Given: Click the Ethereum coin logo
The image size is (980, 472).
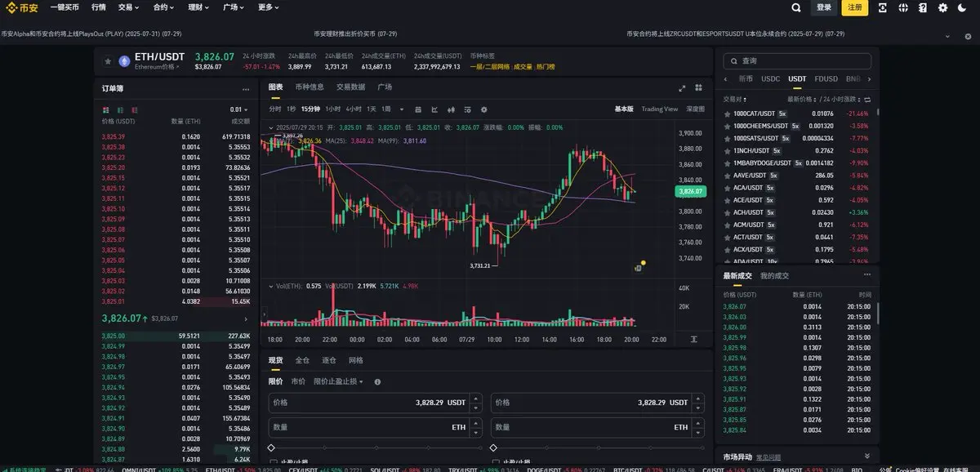Looking at the screenshot, I should [x=125, y=60].
